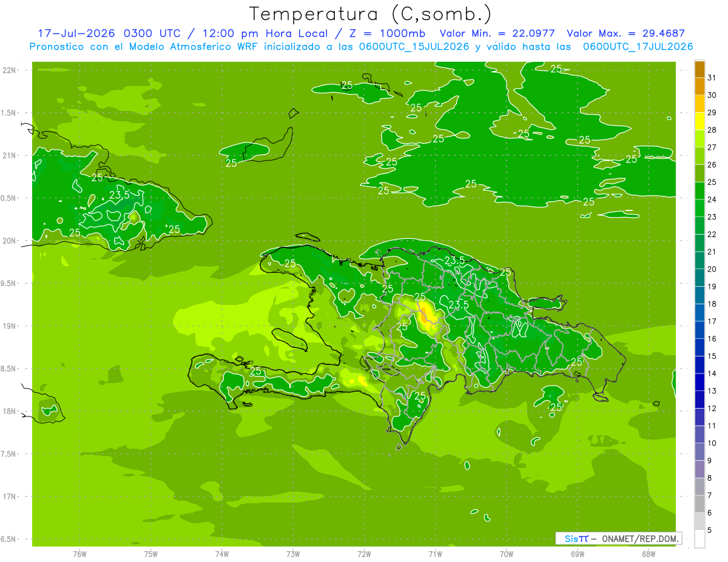Click the 'SisTT - ONAMET/REP.DOM.' credit label
The width and height of the screenshot is (728, 562).
tap(619, 538)
